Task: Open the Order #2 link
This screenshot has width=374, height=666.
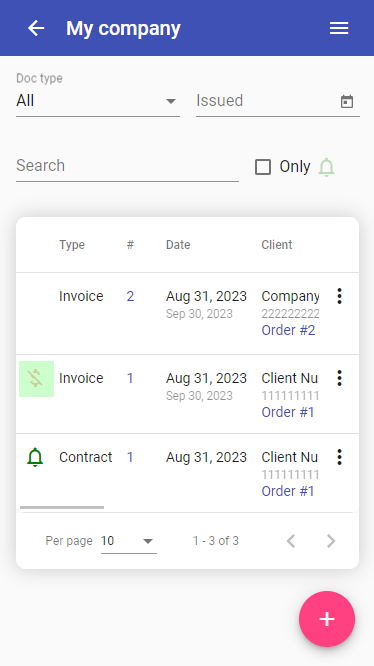Action: [288, 330]
